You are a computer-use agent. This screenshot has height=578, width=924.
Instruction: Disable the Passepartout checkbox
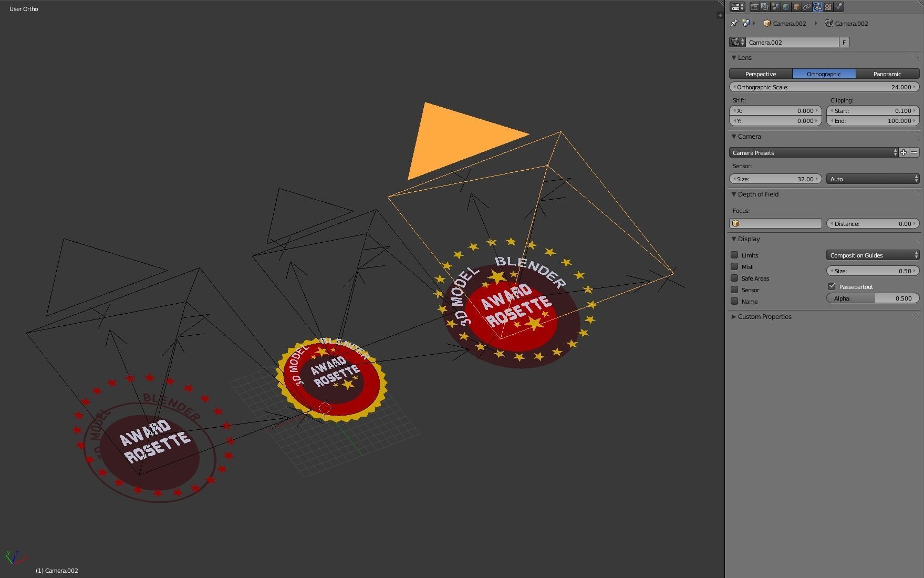(x=832, y=286)
